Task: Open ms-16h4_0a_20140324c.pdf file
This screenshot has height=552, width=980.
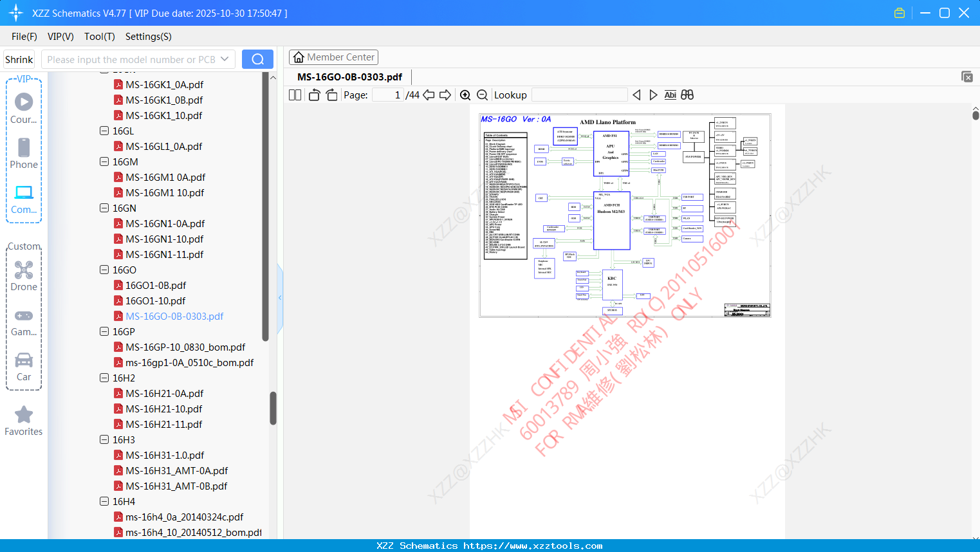Action: [184, 517]
